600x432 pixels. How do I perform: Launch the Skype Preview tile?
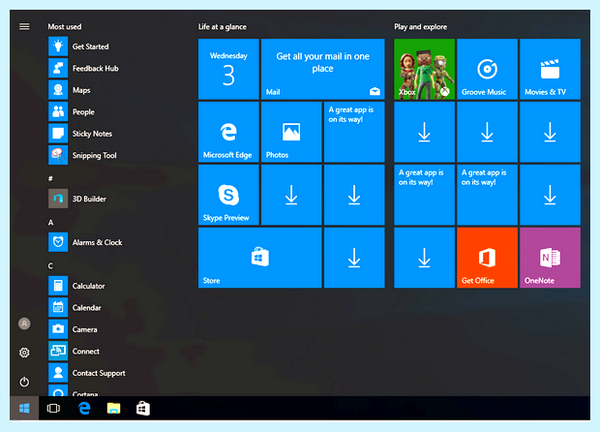(x=228, y=195)
